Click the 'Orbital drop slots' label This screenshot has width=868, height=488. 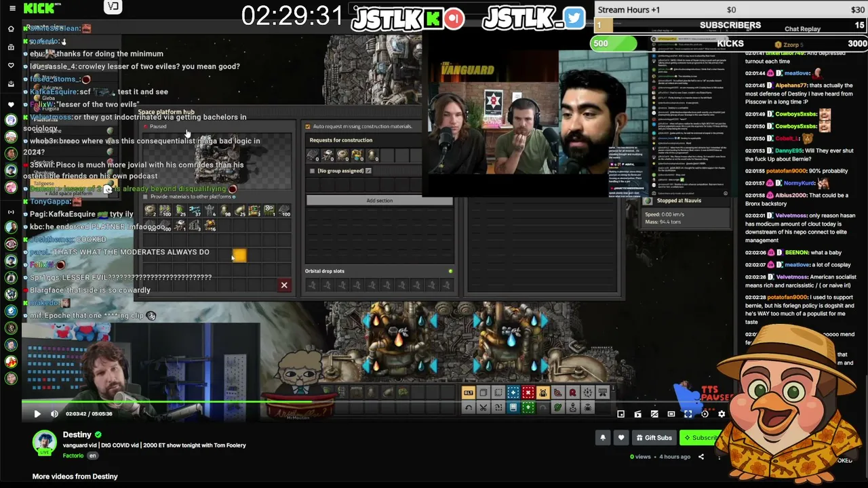point(325,271)
